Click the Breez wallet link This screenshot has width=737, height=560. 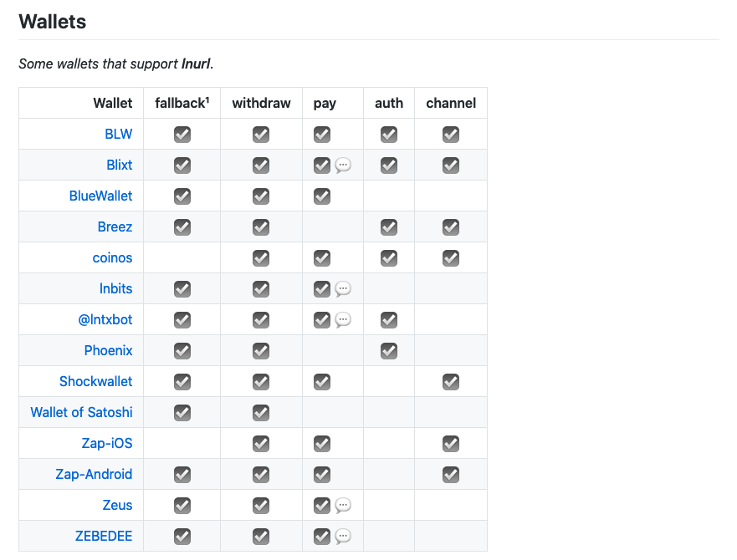point(115,227)
